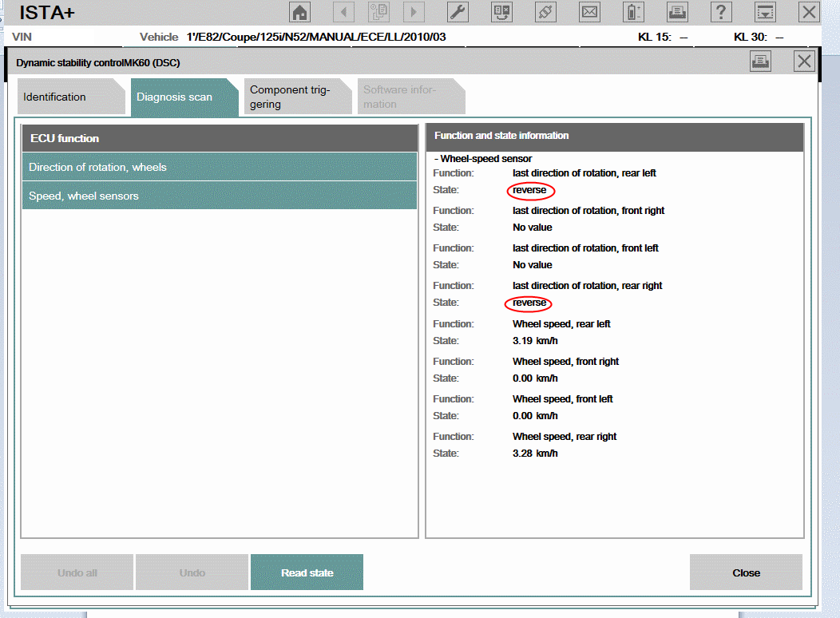Screen dimensions: 840x618
Task: Switch to the Identification tab
Action: [71, 97]
